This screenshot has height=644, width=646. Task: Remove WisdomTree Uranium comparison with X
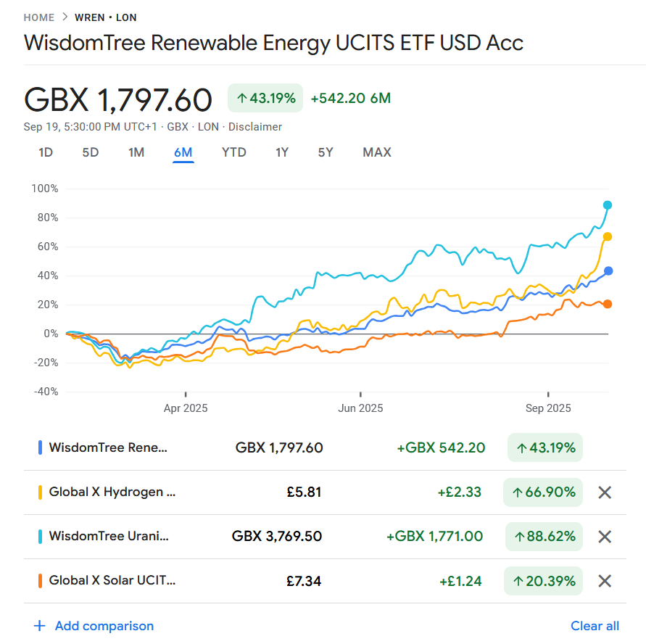[605, 537]
